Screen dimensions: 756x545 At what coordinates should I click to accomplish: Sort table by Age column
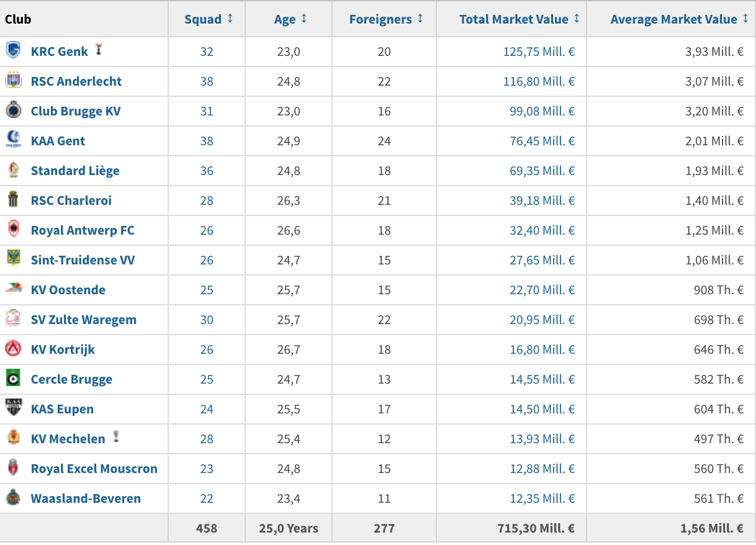(290, 19)
